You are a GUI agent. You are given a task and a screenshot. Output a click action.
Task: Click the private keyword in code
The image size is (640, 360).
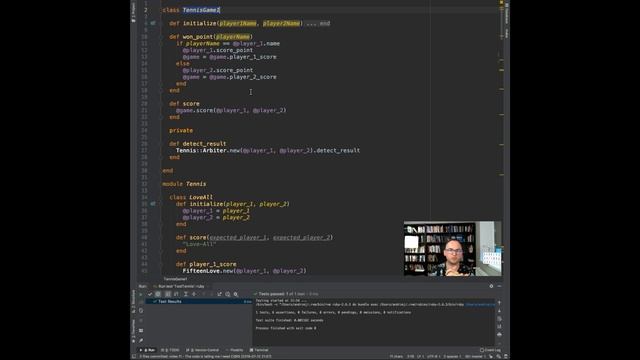pyautogui.click(x=181, y=131)
